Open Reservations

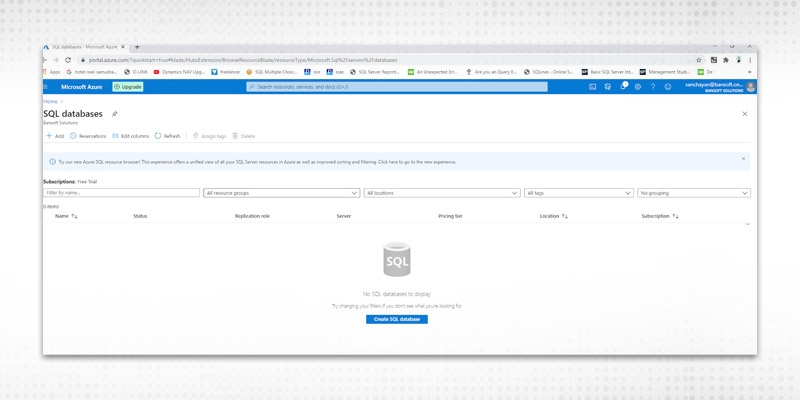88,136
